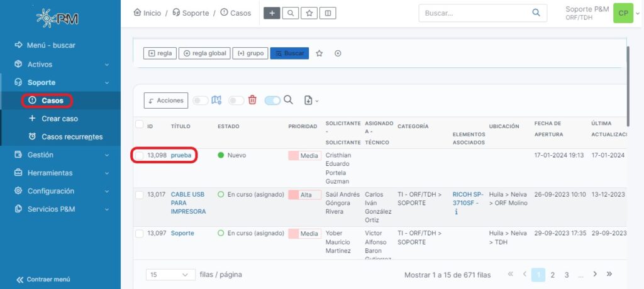
Task: Click the star bookmark icon in the top toolbar
Action: click(x=309, y=13)
